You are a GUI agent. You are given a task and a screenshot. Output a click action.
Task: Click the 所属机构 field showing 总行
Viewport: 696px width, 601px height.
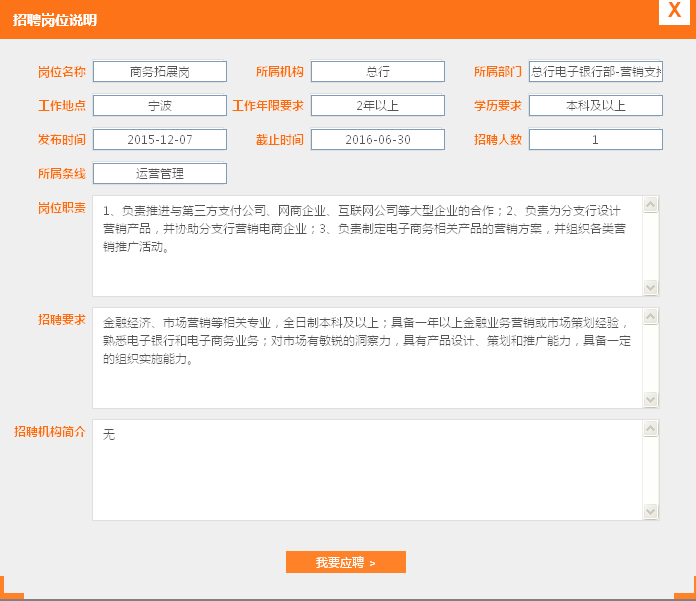tap(377, 72)
